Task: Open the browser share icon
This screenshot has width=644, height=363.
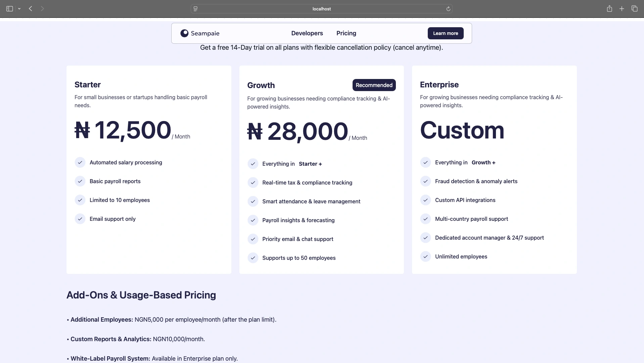Action: (609, 9)
